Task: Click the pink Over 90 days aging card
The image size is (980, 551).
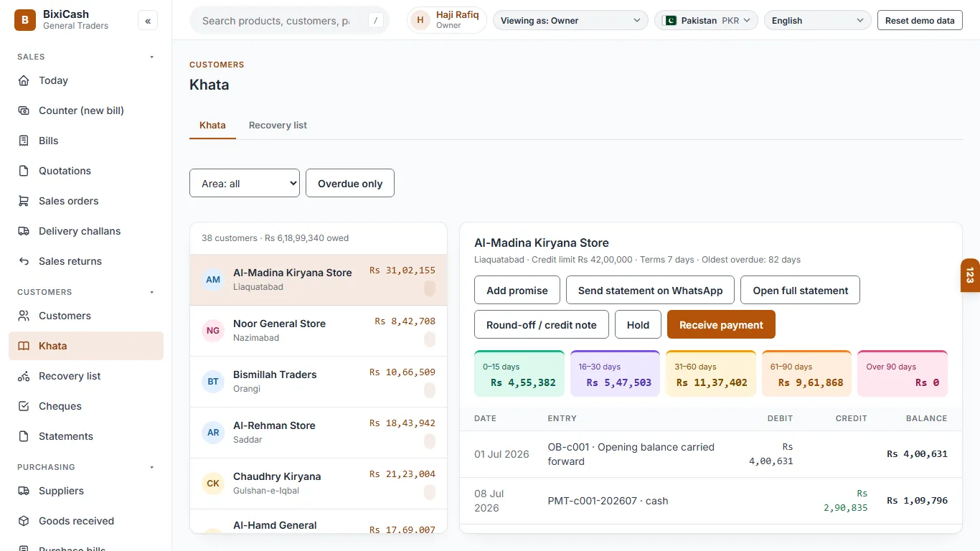Action: pyautogui.click(x=903, y=374)
